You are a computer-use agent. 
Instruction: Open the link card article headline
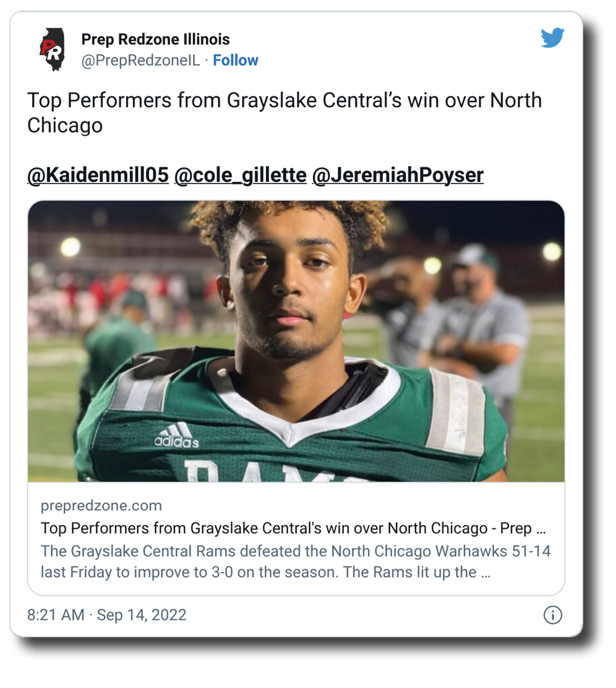coord(293,529)
